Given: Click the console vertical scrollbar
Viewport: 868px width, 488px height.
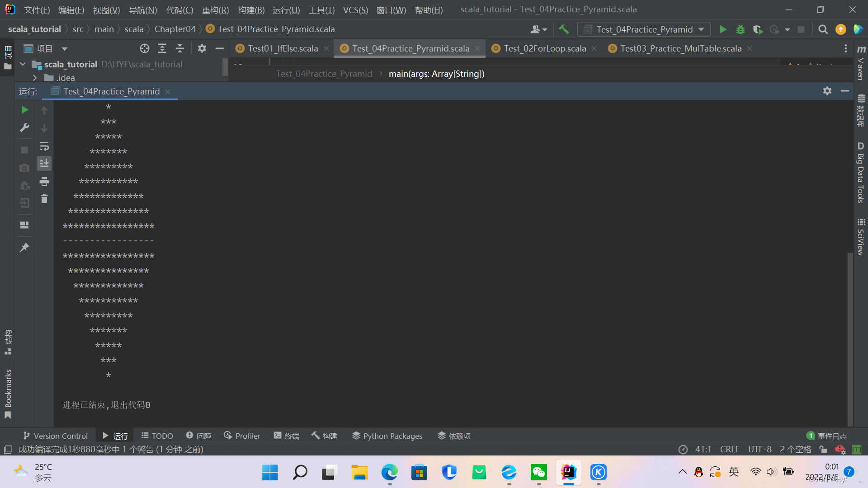Looking at the screenshot, I should (x=850, y=339).
